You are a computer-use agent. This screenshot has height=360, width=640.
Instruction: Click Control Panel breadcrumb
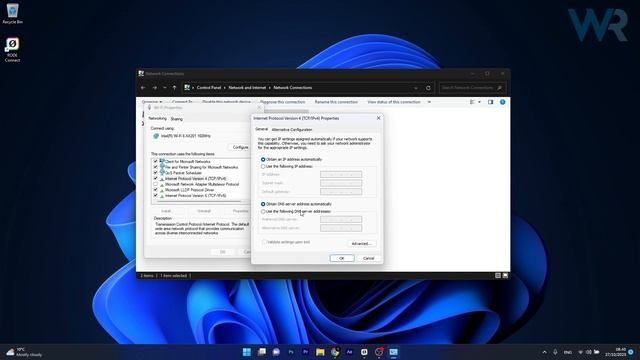pos(209,88)
